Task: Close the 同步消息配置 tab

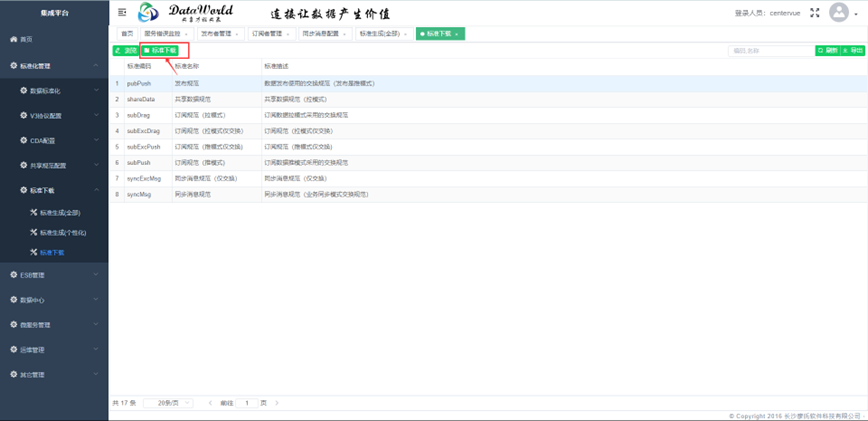Action: (x=344, y=34)
